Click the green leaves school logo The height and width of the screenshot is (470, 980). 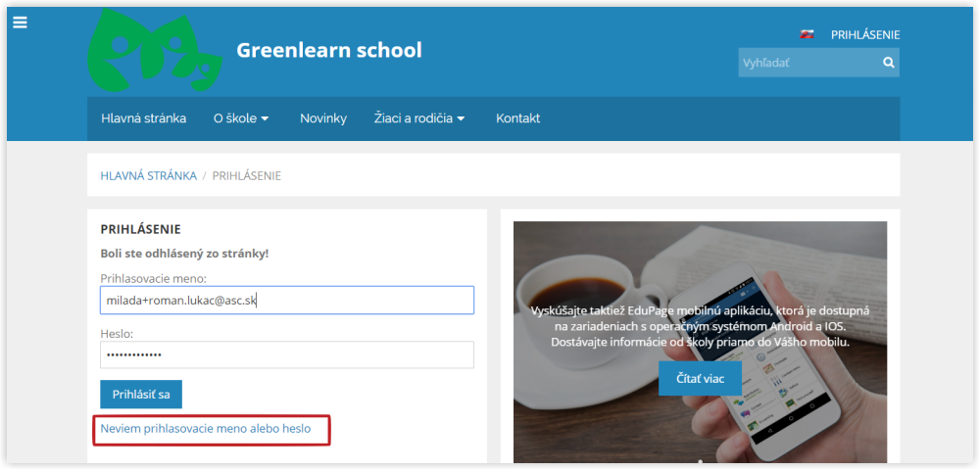click(155, 51)
